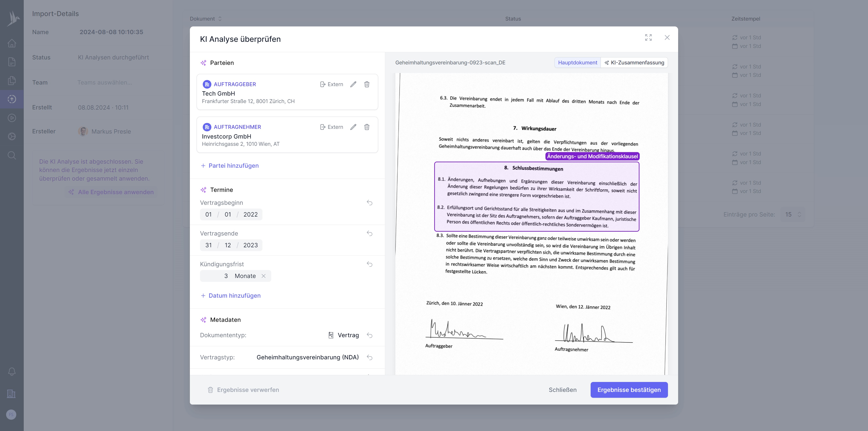This screenshot has height=431, width=868.
Task: Expand the KI Analyse dialog to fullscreen
Action: tap(648, 38)
